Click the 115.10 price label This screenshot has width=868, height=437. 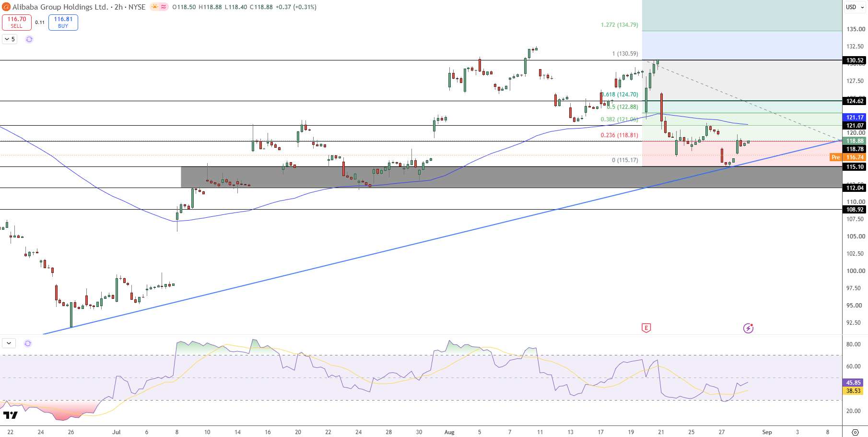tap(855, 167)
